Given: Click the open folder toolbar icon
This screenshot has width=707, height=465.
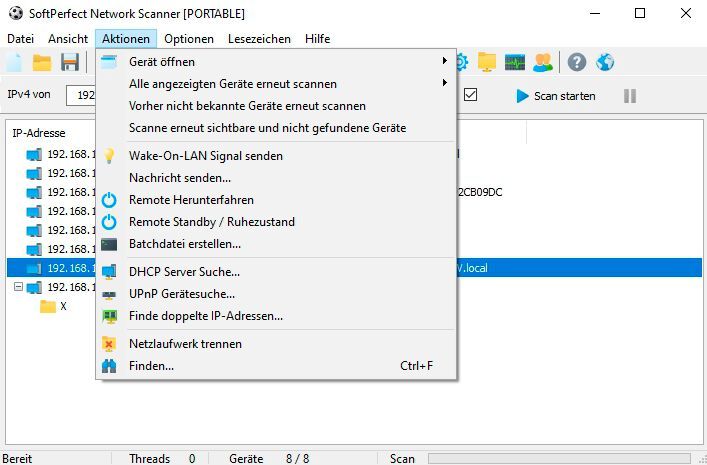Looking at the screenshot, I should coord(42,62).
